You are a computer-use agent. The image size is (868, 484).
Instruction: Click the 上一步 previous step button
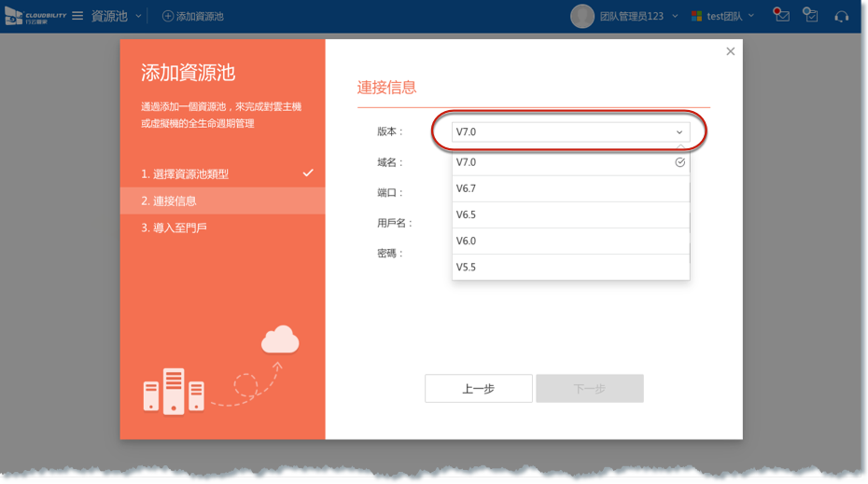pos(478,389)
